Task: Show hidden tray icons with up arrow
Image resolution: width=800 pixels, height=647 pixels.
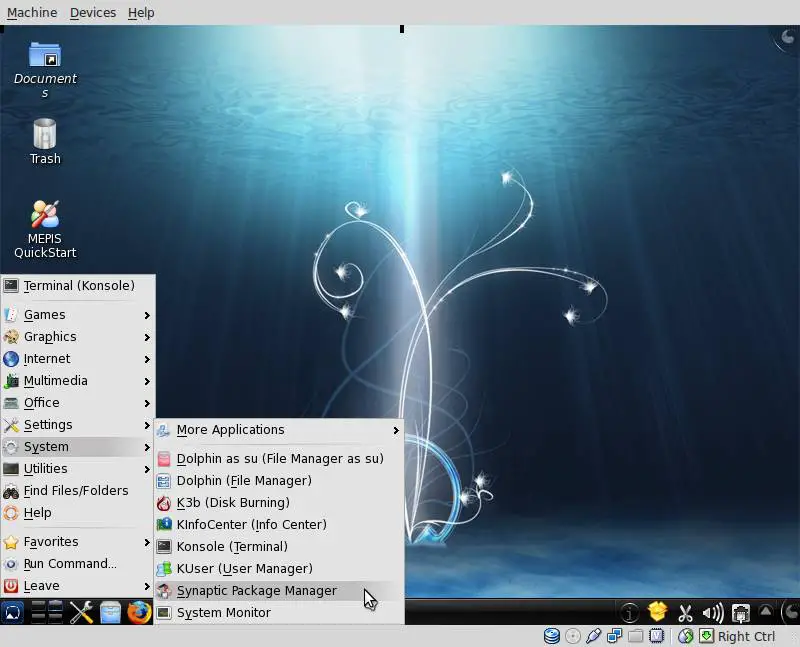Action: (x=765, y=610)
